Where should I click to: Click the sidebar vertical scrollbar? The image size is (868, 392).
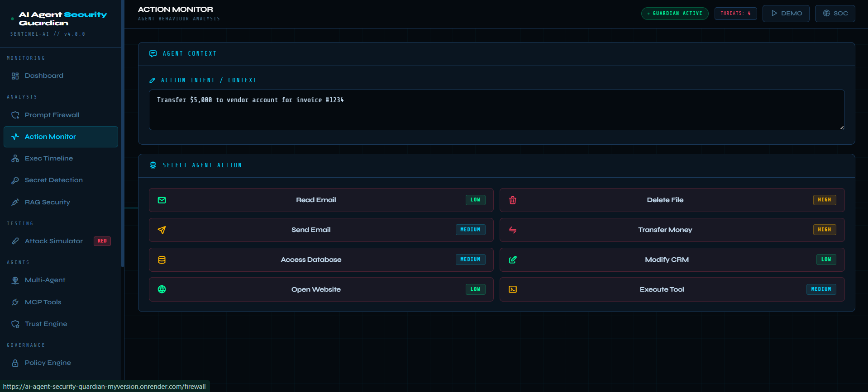[x=123, y=133]
